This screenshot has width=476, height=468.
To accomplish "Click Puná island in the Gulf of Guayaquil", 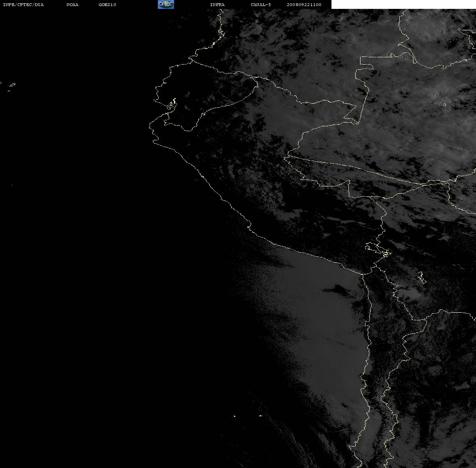I will (x=172, y=104).
